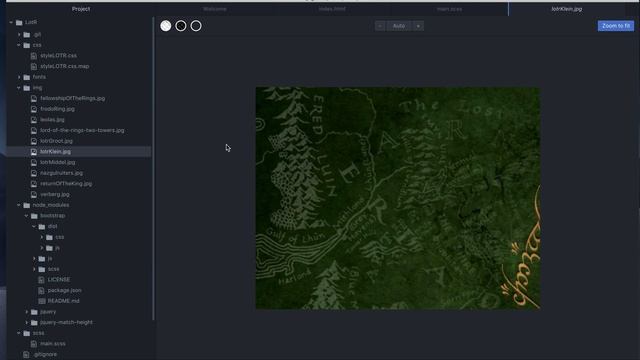The height and width of the screenshot is (360, 640).
Task: Expand the jquery folder chevron
Action: (x=27, y=312)
